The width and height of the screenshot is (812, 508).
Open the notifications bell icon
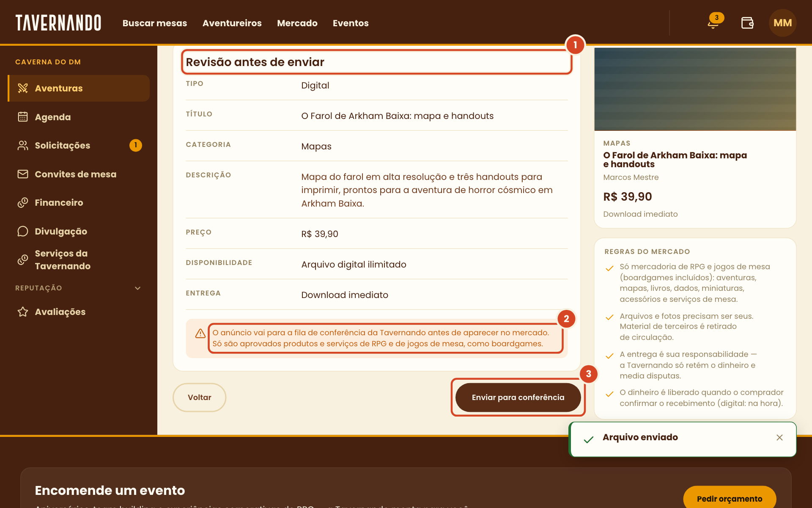pos(713,23)
